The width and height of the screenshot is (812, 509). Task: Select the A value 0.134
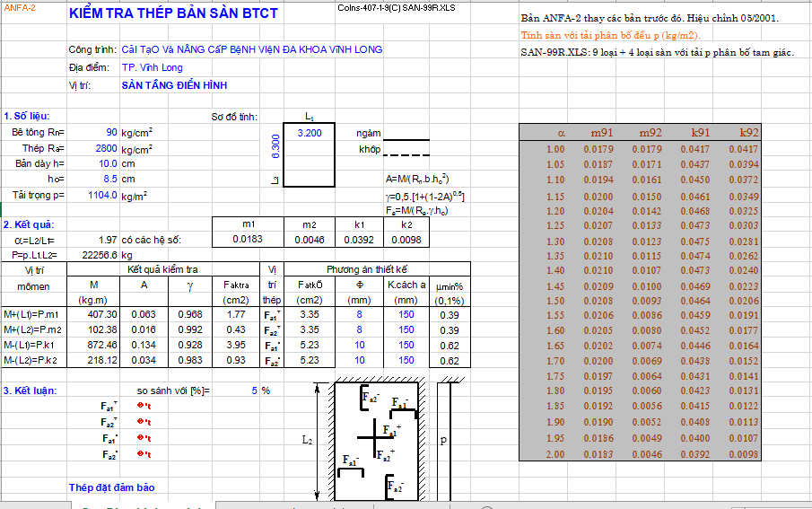[x=144, y=345]
